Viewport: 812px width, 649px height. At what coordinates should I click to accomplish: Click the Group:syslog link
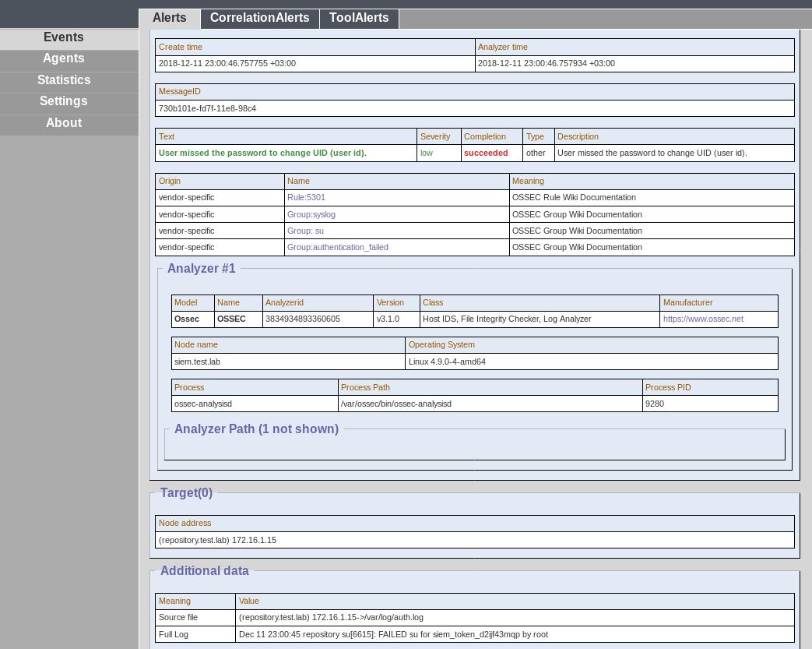click(x=311, y=214)
